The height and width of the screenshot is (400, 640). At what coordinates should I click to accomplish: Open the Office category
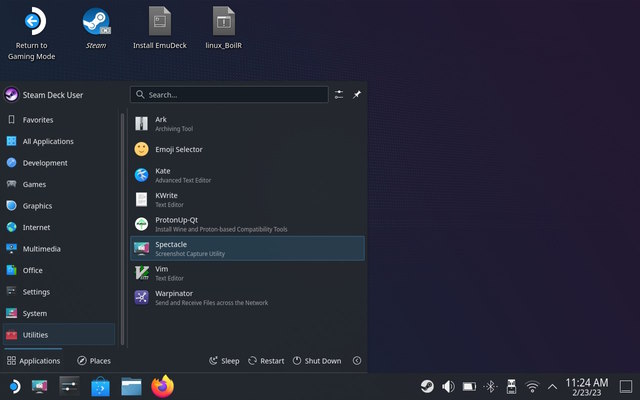59,270
